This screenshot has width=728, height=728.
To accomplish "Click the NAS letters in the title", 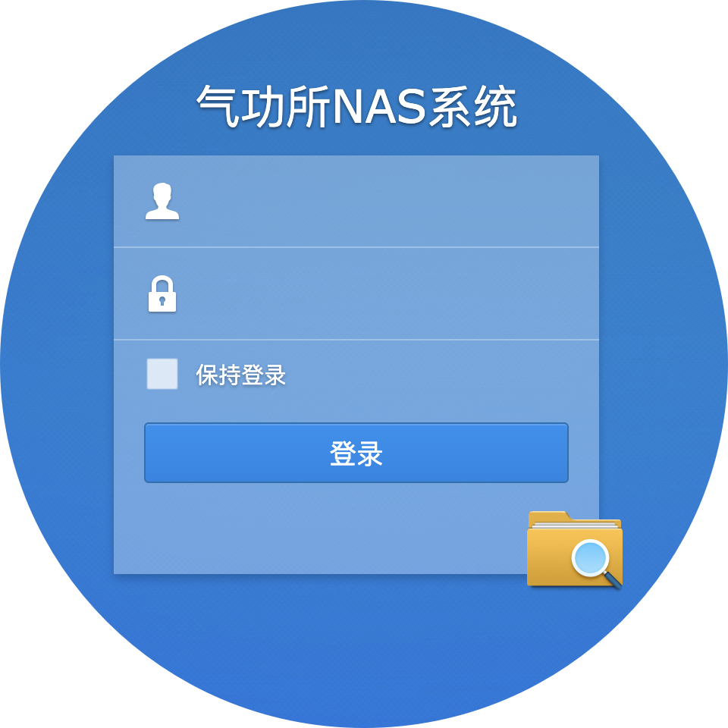I will click(379, 107).
